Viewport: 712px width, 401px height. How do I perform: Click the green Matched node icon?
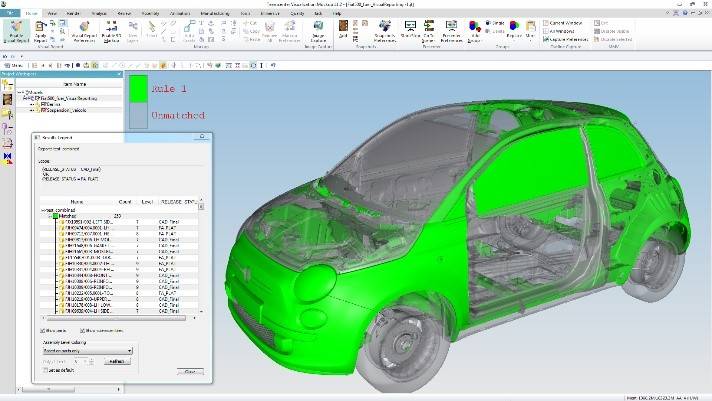tap(56, 216)
